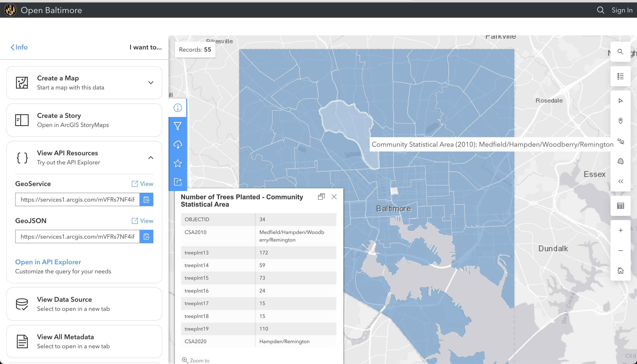
Task: Open the Share panel in the blue sidebar
Action: (178, 182)
